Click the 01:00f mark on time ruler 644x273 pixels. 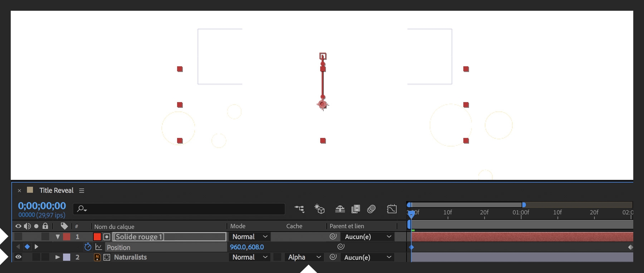(521, 212)
